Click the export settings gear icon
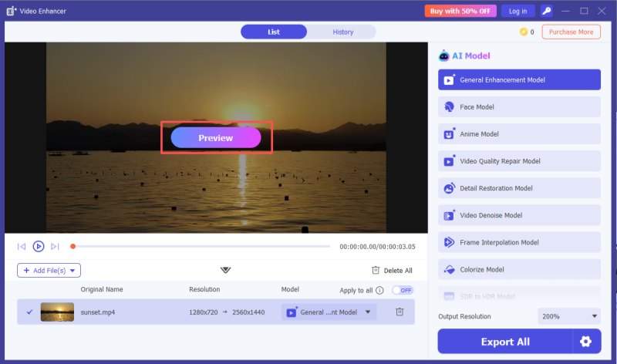 click(x=586, y=342)
